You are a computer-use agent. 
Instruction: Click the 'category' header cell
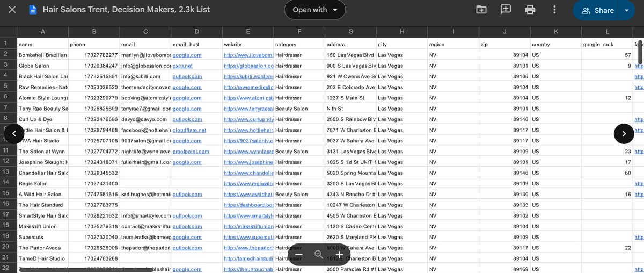click(x=299, y=44)
